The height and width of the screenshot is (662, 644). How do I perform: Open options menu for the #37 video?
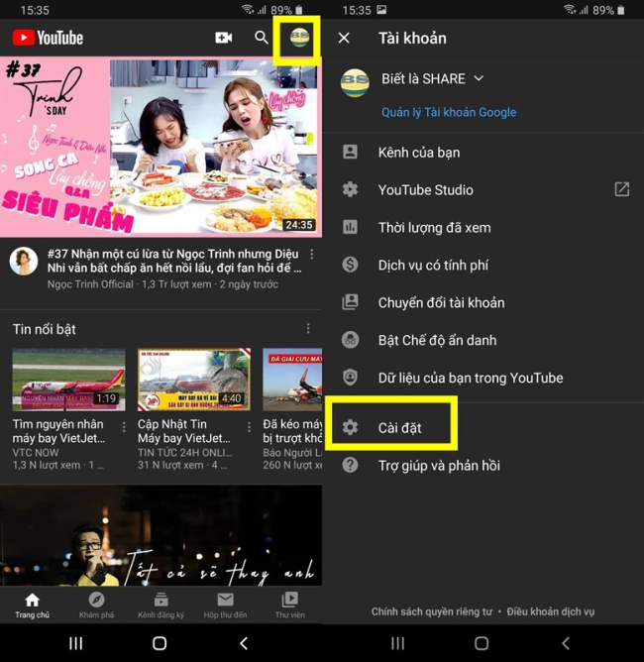(311, 254)
